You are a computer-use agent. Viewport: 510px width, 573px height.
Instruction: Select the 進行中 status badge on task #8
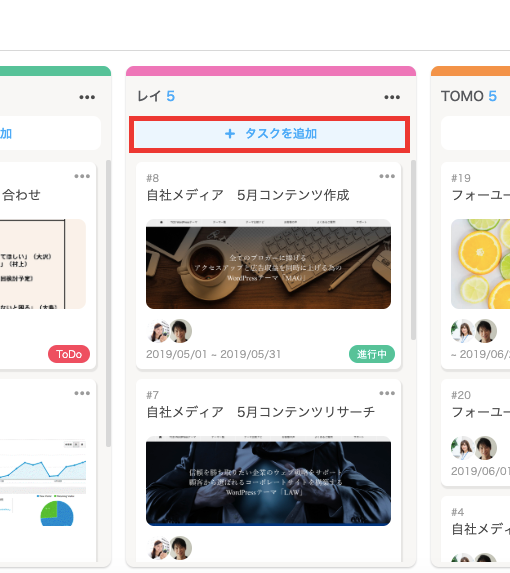tap(372, 354)
